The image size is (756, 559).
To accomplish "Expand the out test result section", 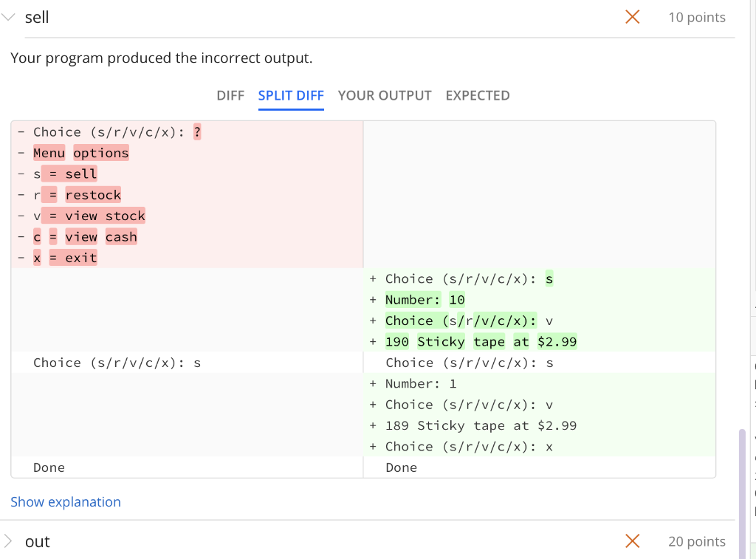I will [10, 541].
